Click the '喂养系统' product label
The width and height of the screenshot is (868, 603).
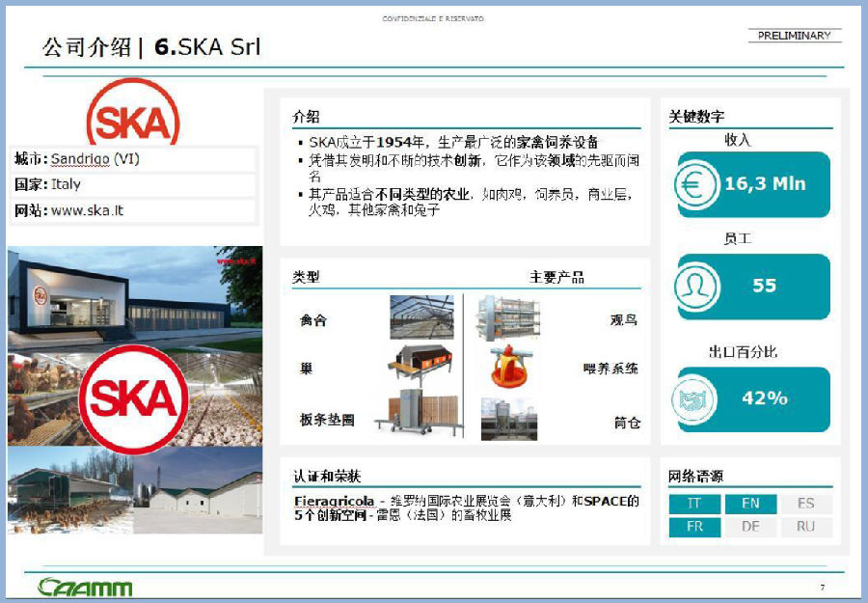tap(610, 369)
